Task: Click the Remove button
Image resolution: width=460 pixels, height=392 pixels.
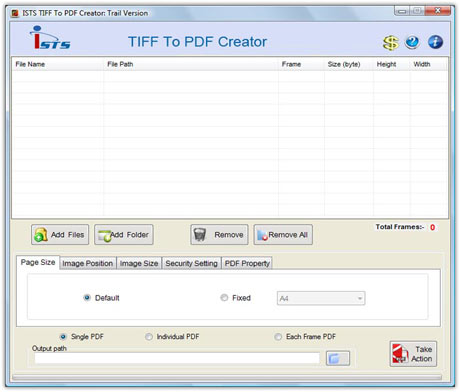Action: tap(219, 235)
